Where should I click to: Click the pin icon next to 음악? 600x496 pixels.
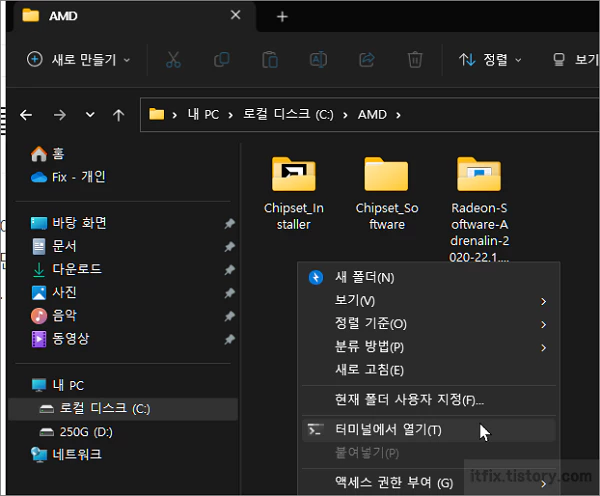click(230, 316)
